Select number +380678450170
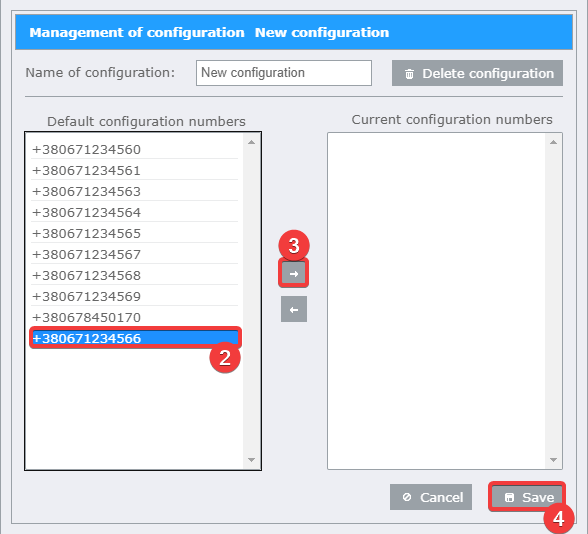The width and height of the screenshot is (588, 534). (x=135, y=317)
